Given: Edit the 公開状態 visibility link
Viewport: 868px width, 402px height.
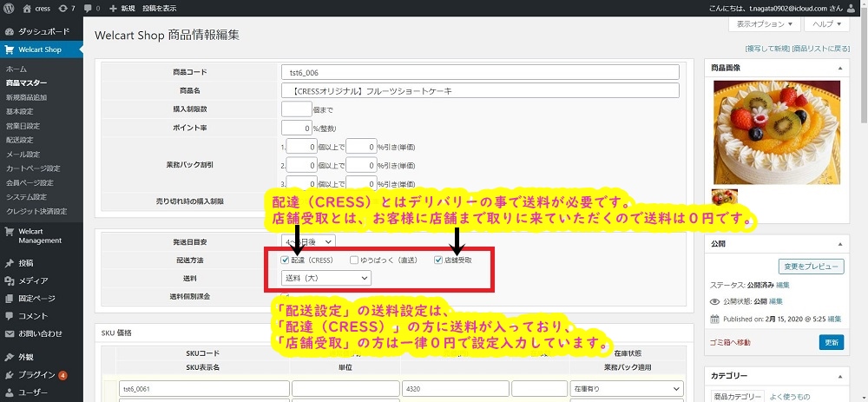Looking at the screenshot, I should tap(775, 302).
